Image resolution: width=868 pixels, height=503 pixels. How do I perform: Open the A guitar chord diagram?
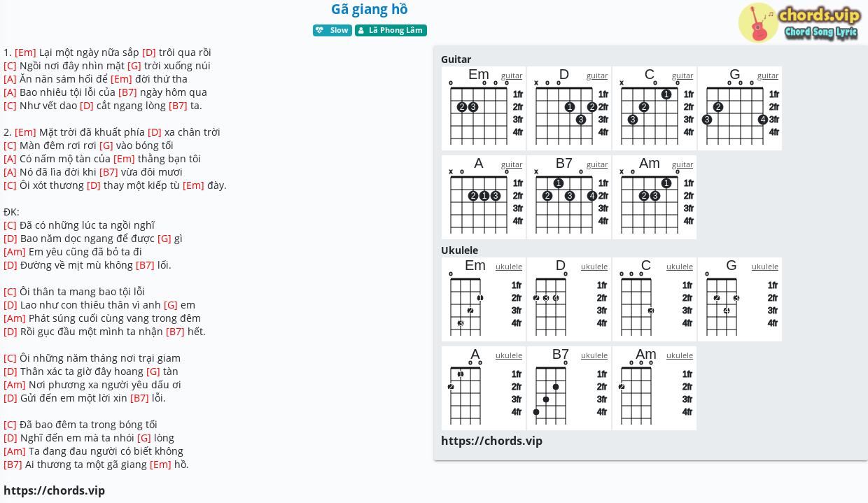[484, 197]
